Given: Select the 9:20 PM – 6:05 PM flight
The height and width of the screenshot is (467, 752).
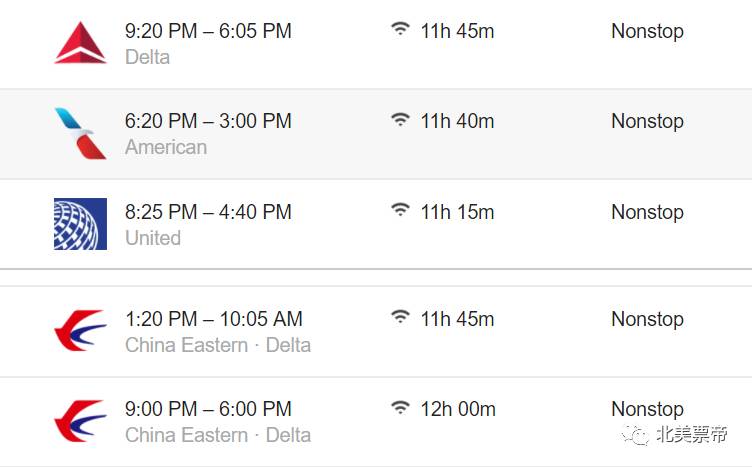Looking at the screenshot, I should point(376,44).
